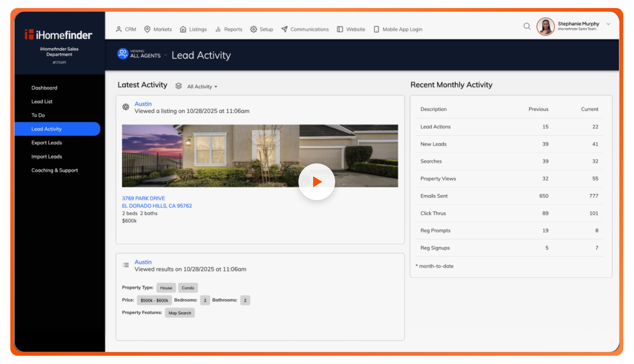
Task: Click the Markets location pin icon
Action: [147, 29]
